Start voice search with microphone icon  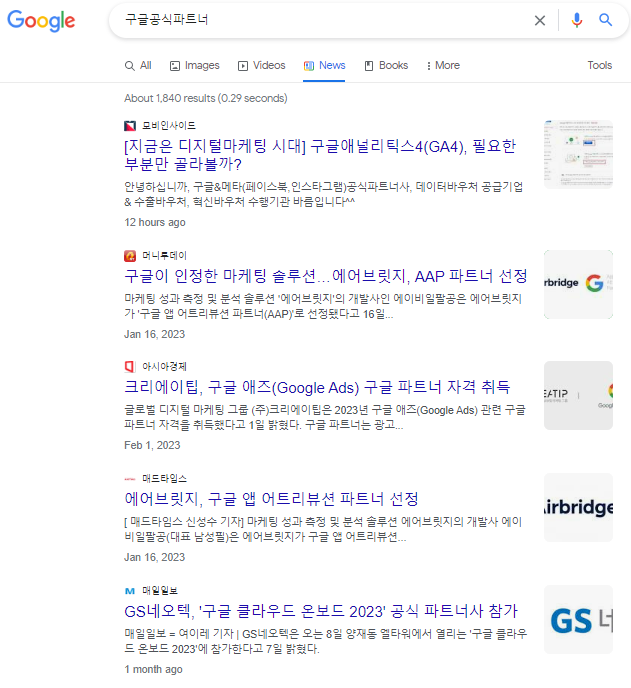click(577, 20)
